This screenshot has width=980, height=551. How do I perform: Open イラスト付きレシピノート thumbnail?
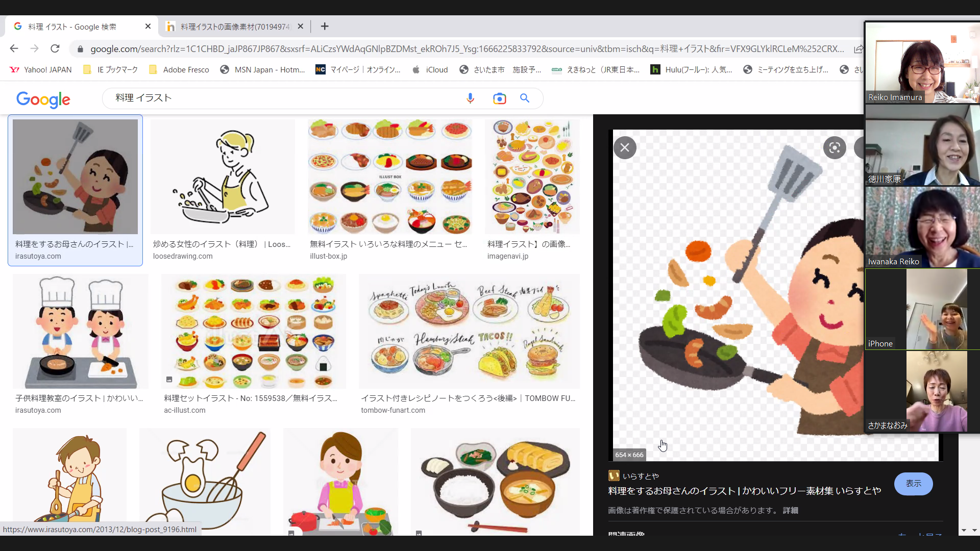[x=469, y=331]
